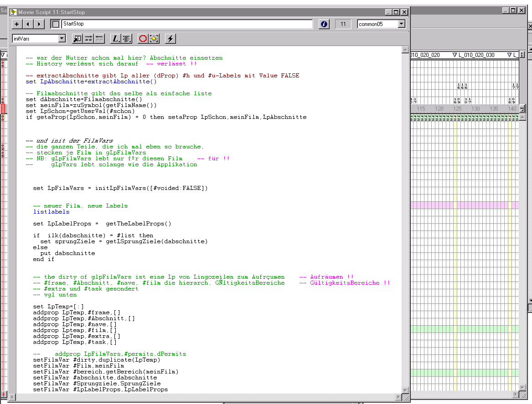This screenshot has height=404, width=532.
Task: Click the Comment lines toolbar icon
Action: pos(88,39)
